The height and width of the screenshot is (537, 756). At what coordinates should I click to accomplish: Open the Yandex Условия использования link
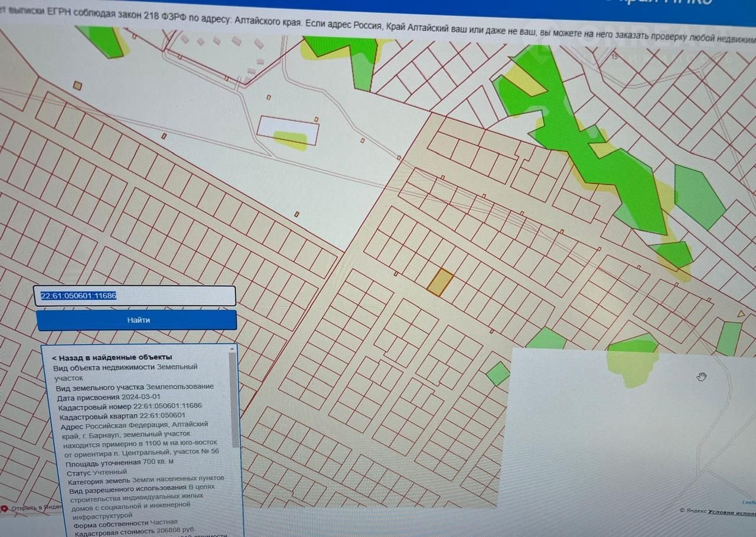[732, 512]
